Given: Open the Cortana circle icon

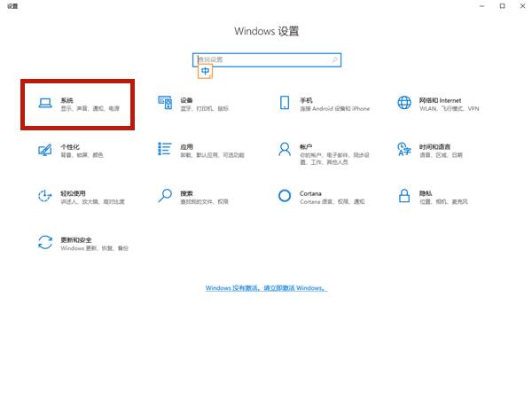Looking at the screenshot, I should tap(285, 196).
